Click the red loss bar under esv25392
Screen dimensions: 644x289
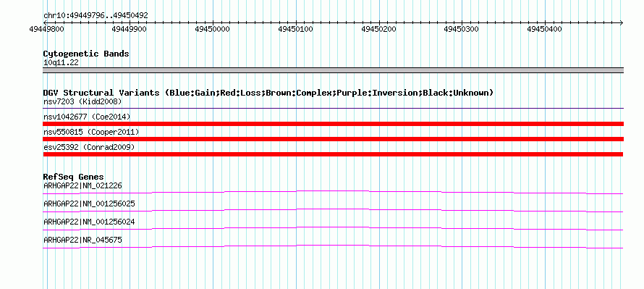[333, 154]
